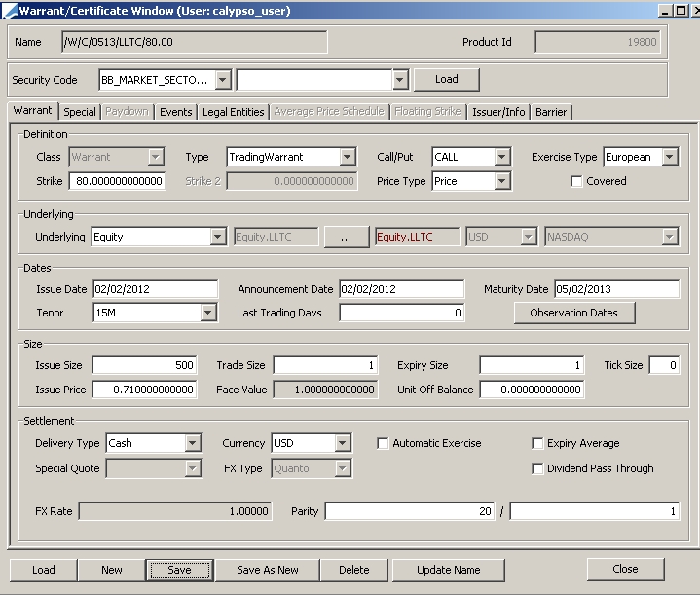Open the Exercise Type dropdown
The width and height of the screenshot is (700, 595).
pyautogui.click(x=669, y=157)
